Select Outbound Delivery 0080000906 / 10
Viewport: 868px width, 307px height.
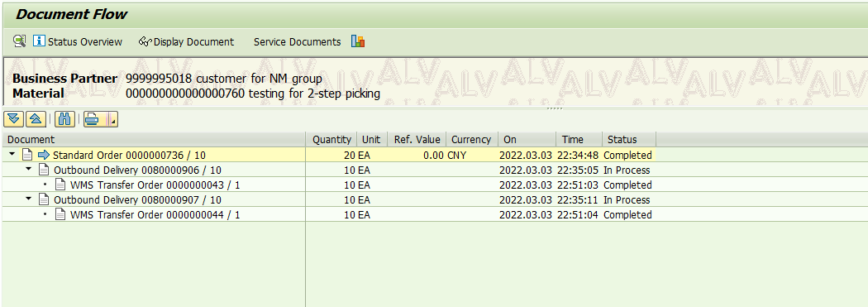pyautogui.click(x=138, y=170)
